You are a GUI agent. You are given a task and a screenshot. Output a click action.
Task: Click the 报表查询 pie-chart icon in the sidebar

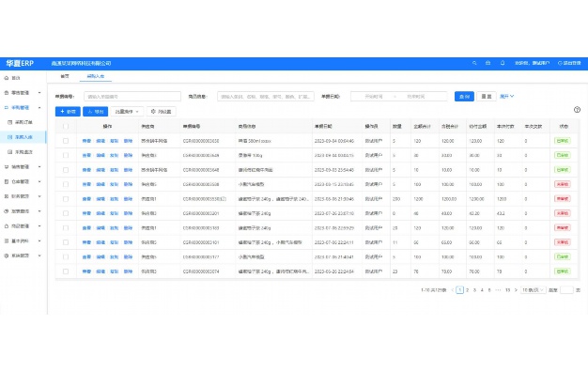coord(6,211)
